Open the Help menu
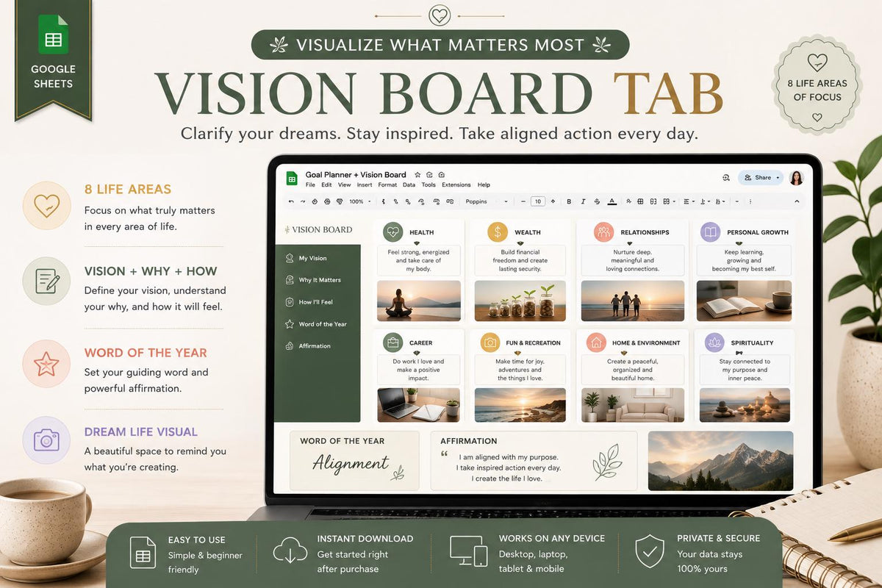The width and height of the screenshot is (882, 588). pos(484,185)
